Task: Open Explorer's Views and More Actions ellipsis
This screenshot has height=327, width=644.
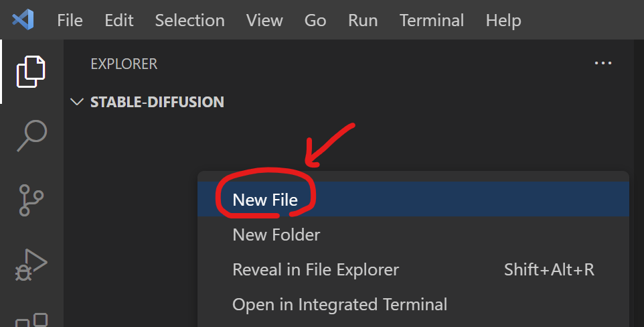Action: click(603, 64)
